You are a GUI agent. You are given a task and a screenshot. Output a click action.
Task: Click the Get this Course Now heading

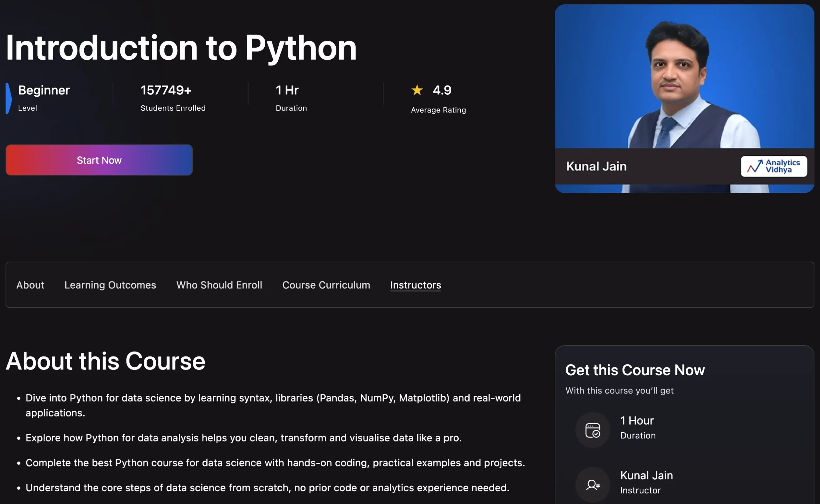pos(635,370)
